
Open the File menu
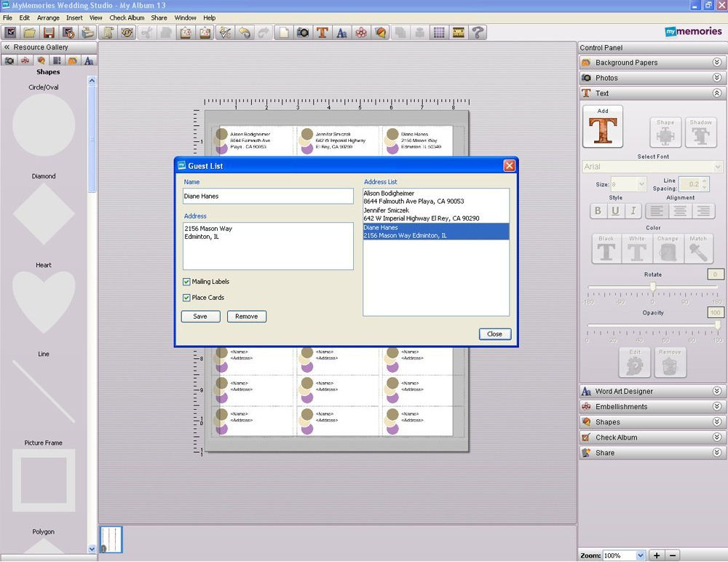pos(7,17)
